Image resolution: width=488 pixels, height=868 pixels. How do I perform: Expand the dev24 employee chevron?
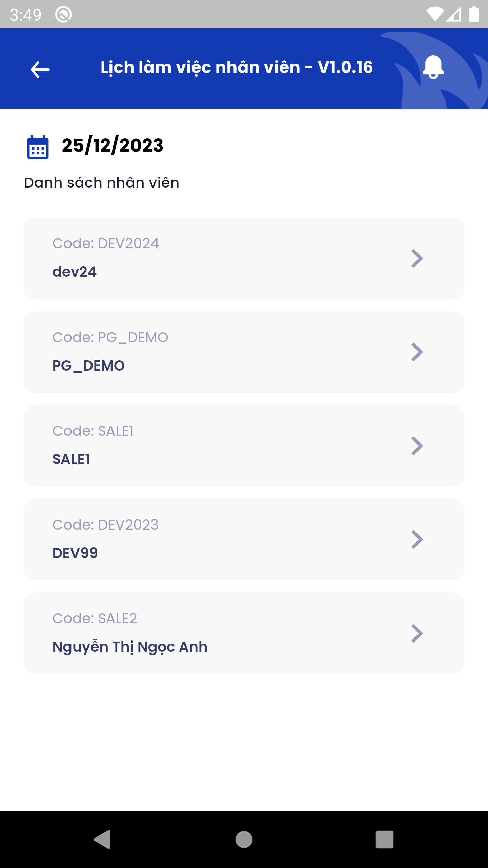(x=417, y=258)
